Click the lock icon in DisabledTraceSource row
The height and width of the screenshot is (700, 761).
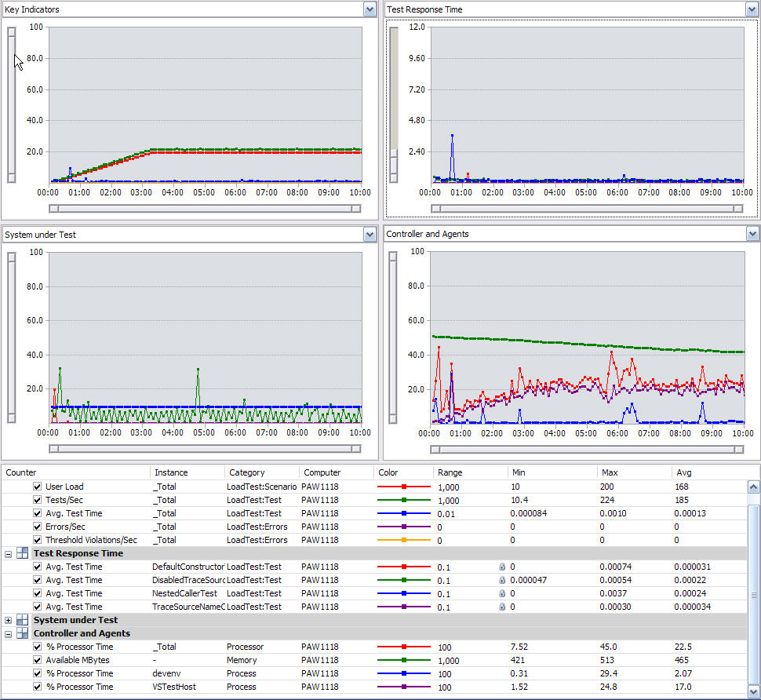(502, 580)
